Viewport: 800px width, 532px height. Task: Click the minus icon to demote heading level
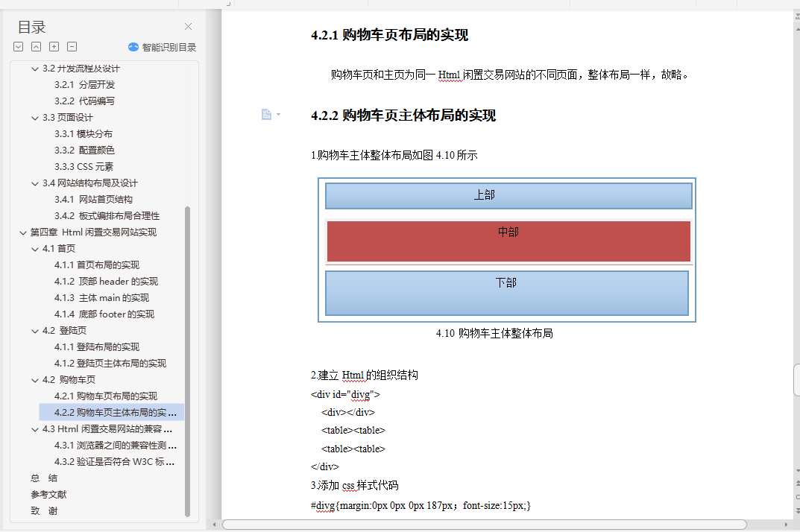pos(72,47)
